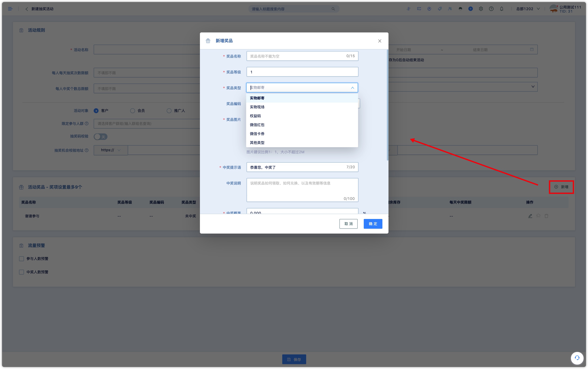588x369 pixels.
Task: Open the help question mark icon
Action: pos(491,9)
